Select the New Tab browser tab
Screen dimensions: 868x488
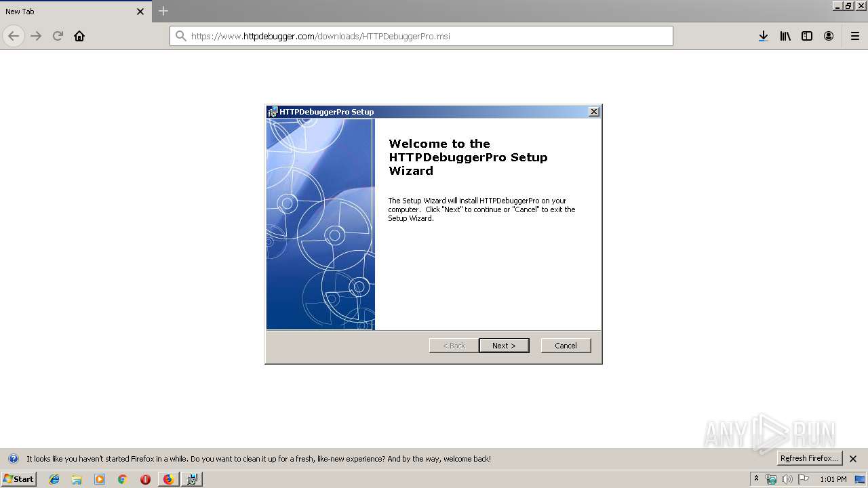75,12
